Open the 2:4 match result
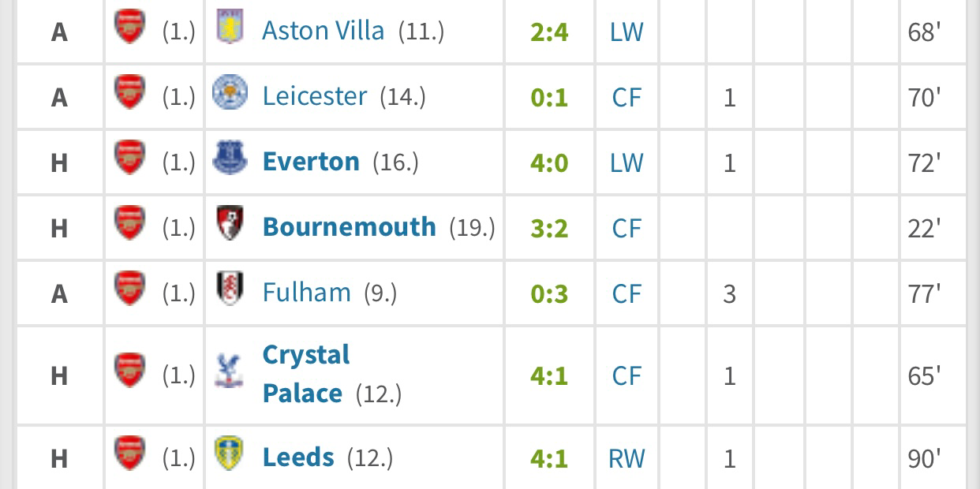The width and height of the screenshot is (980, 489). tap(549, 32)
